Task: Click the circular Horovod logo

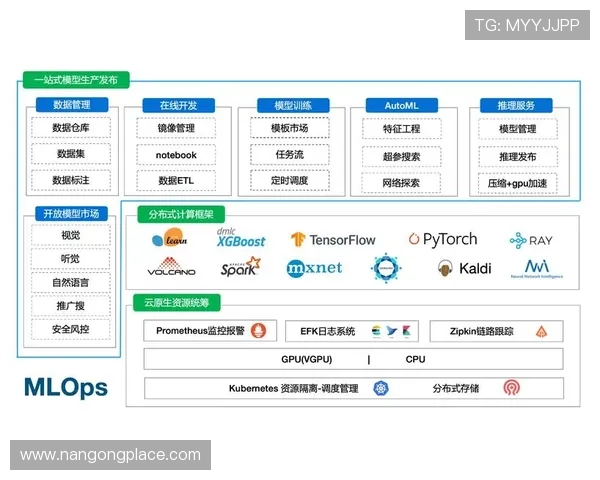Action: click(386, 268)
